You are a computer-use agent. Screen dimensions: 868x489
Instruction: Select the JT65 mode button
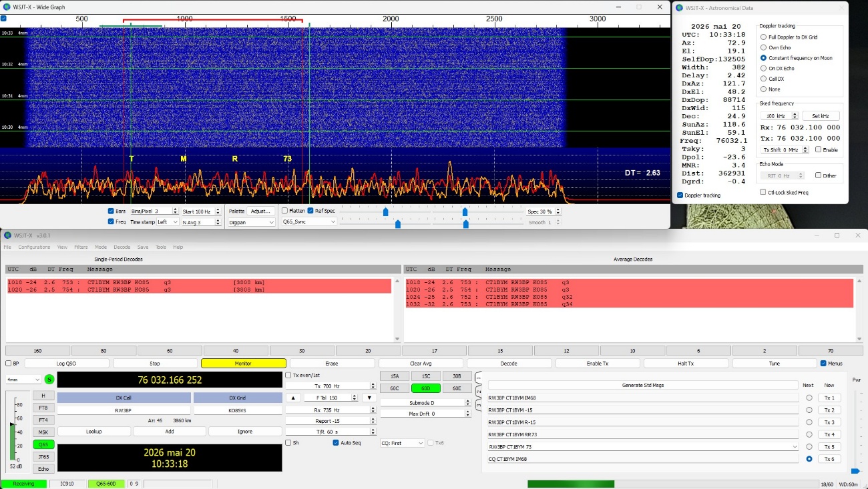click(x=43, y=456)
